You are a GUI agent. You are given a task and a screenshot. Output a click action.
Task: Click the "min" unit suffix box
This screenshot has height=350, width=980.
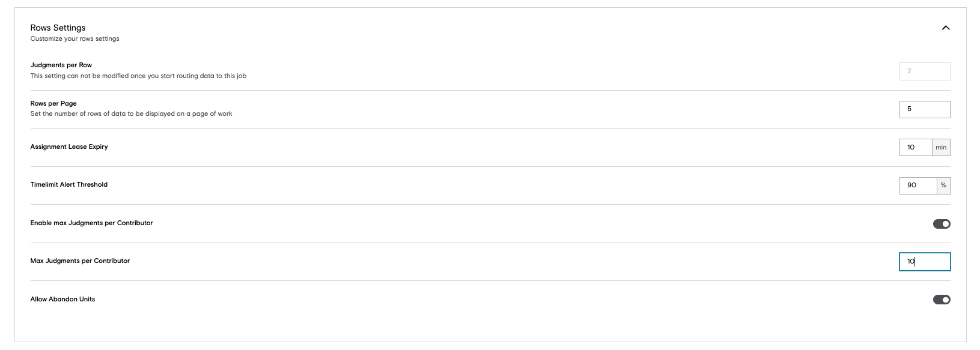[x=941, y=147]
